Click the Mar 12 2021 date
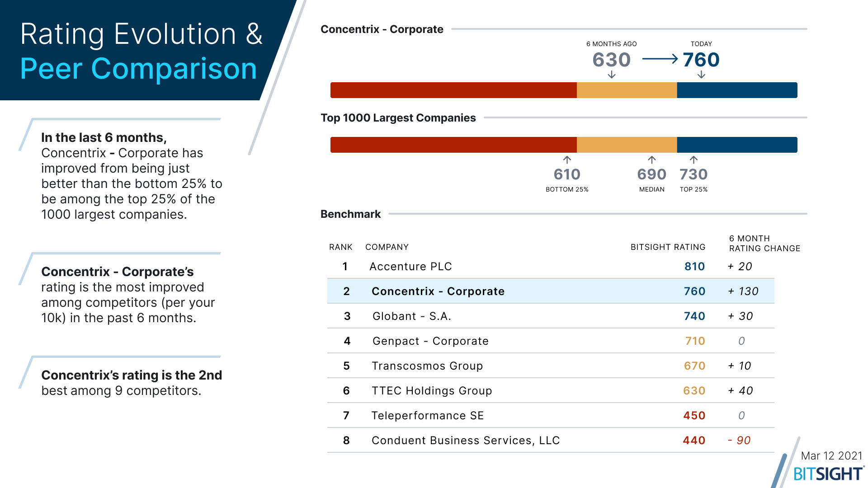This screenshot has width=868, height=488. (x=832, y=456)
